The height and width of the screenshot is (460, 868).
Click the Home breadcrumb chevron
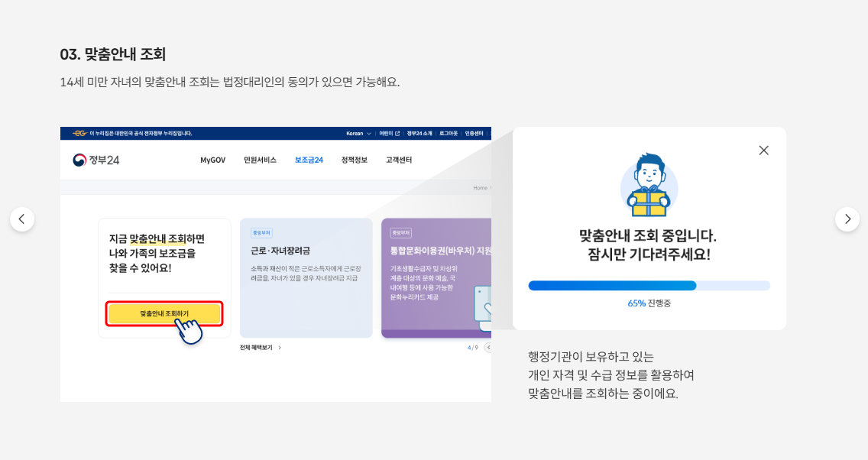(490, 187)
